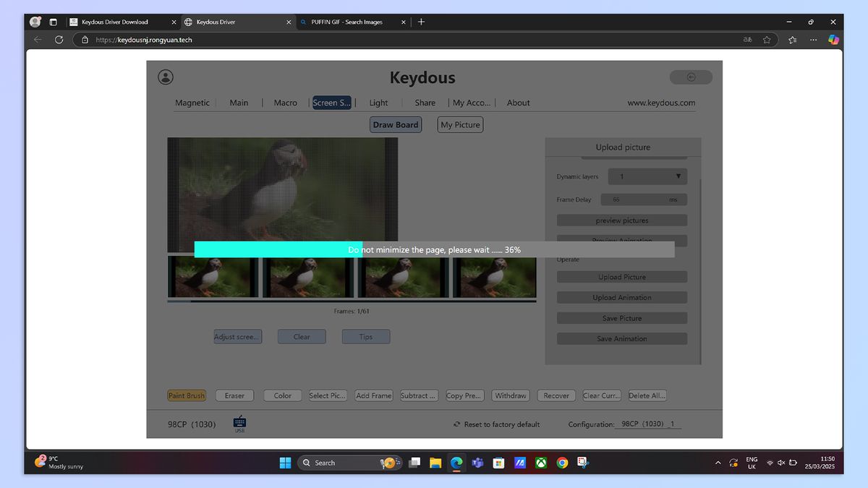Switch to the Draw Board view

(395, 124)
